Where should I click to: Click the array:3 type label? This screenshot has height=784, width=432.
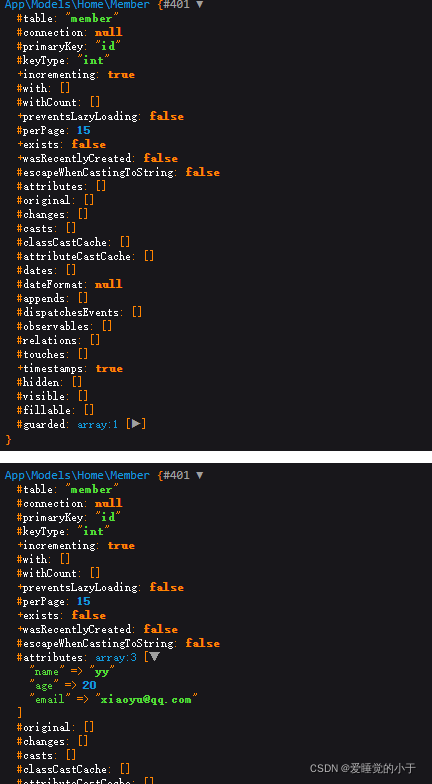coord(116,657)
